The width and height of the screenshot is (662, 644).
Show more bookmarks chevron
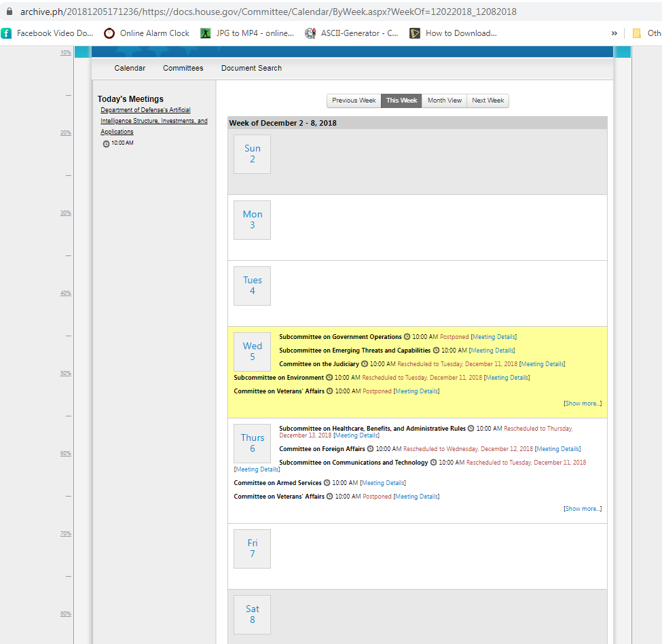(614, 33)
